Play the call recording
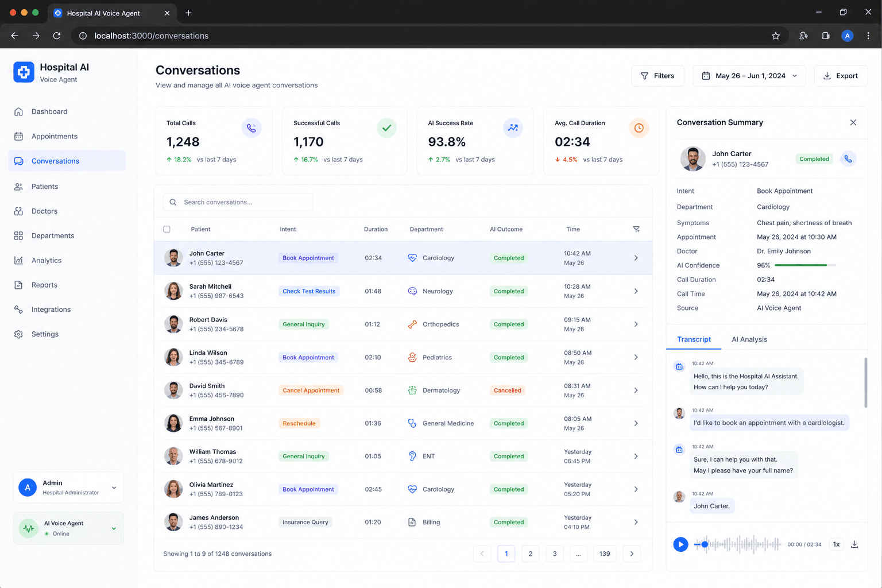 pyautogui.click(x=680, y=544)
